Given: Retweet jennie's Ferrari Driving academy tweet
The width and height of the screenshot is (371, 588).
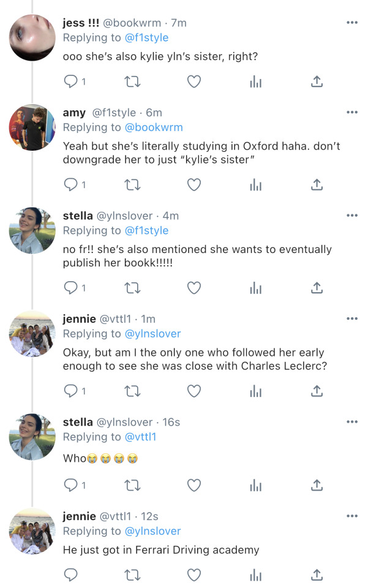Looking at the screenshot, I should pyautogui.click(x=132, y=575).
